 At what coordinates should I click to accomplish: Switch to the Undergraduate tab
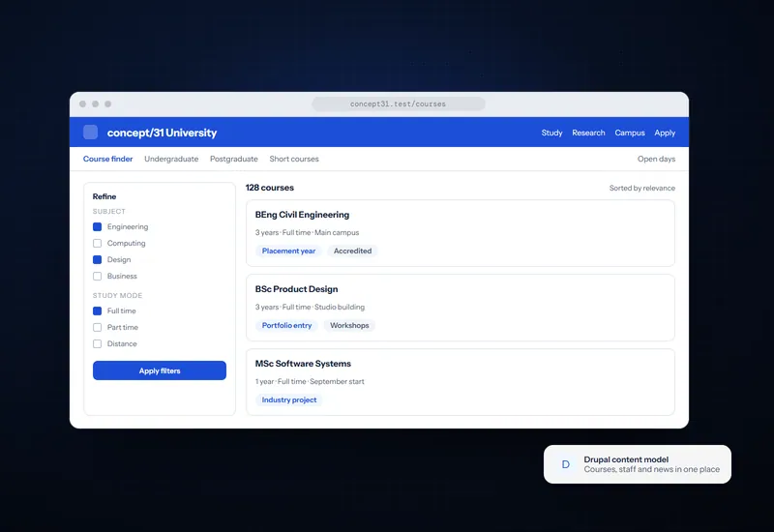pyautogui.click(x=171, y=159)
